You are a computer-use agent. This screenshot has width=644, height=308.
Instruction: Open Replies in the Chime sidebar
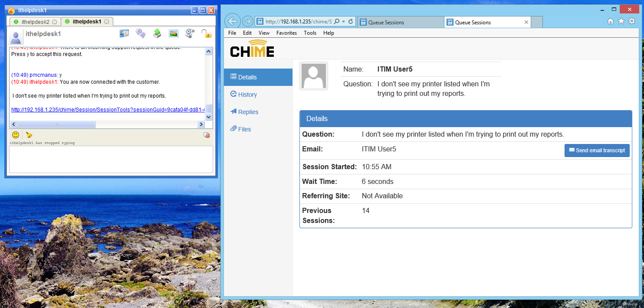click(258, 112)
